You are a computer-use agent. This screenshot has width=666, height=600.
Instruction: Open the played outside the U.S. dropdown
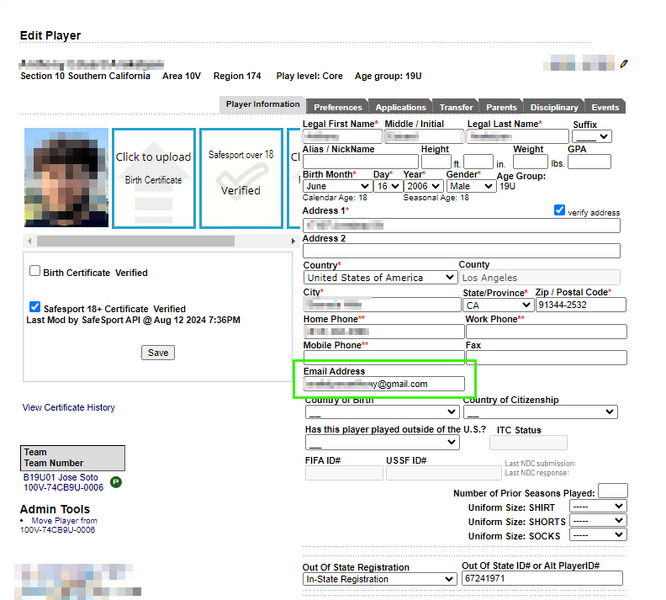coord(382,442)
